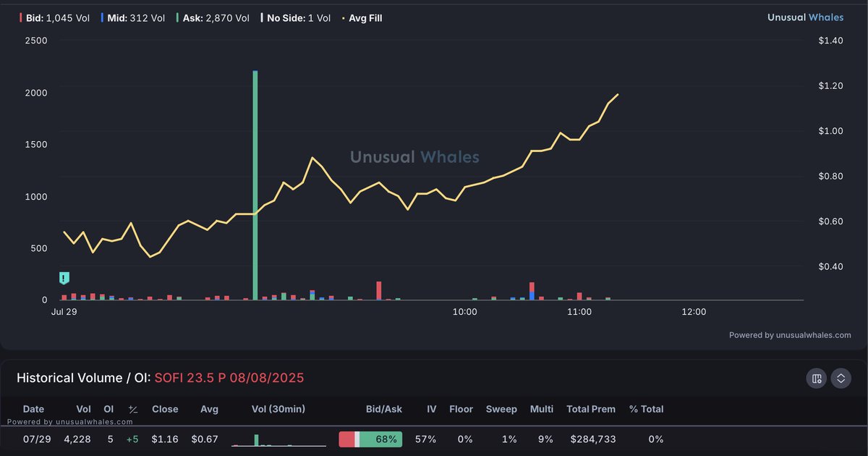Screen dimensions: 868x456
Task: Sort by the IV column header
Action: coord(431,409)
